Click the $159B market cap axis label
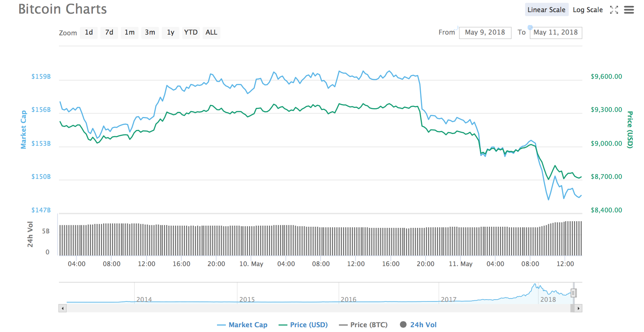The width and height of the screenshot is (644, 332). click(41, 77)
